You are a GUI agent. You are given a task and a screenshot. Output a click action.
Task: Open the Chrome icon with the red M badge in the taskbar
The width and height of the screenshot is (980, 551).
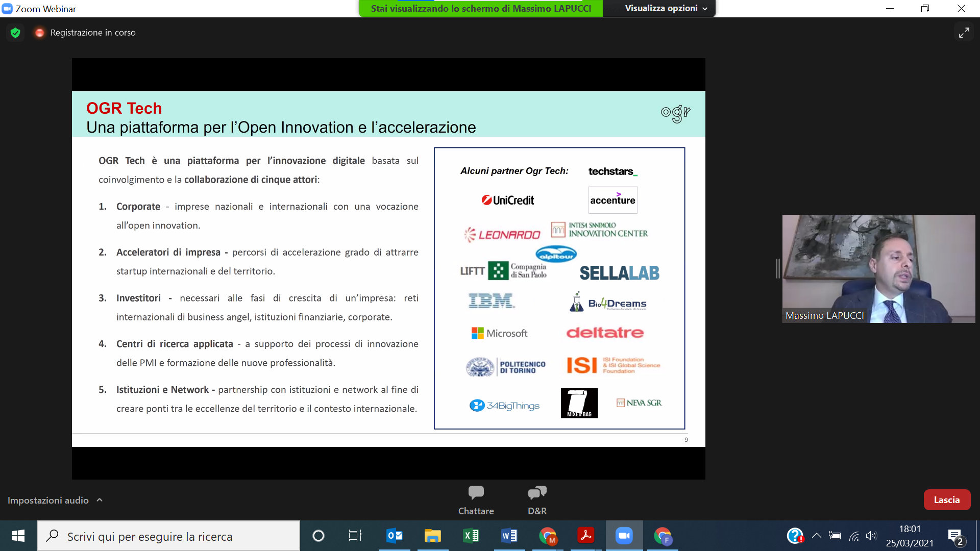[x=548, y=536]
